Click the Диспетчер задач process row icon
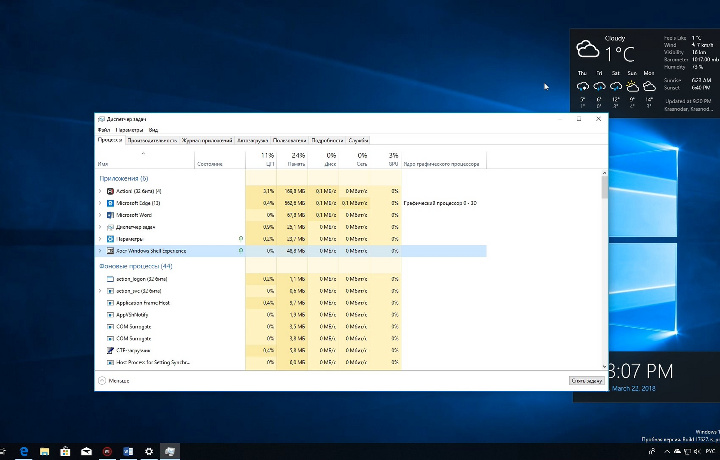 (x=110, y=227)
